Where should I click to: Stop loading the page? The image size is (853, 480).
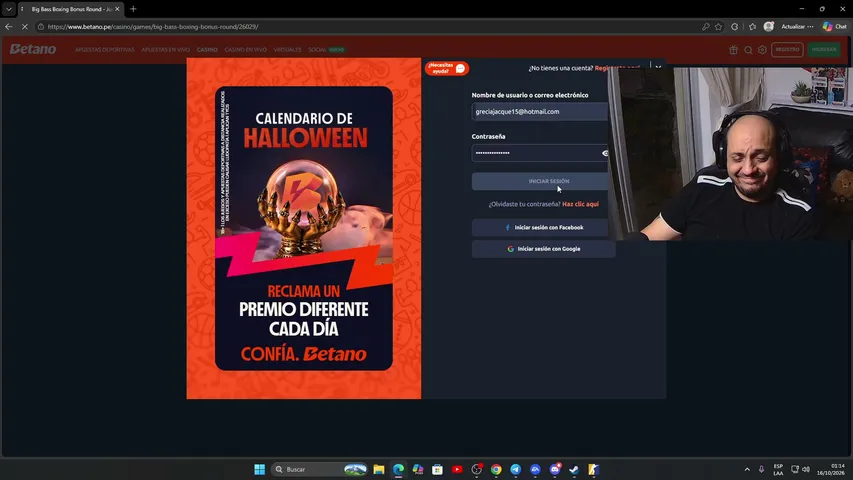(24, 26)
